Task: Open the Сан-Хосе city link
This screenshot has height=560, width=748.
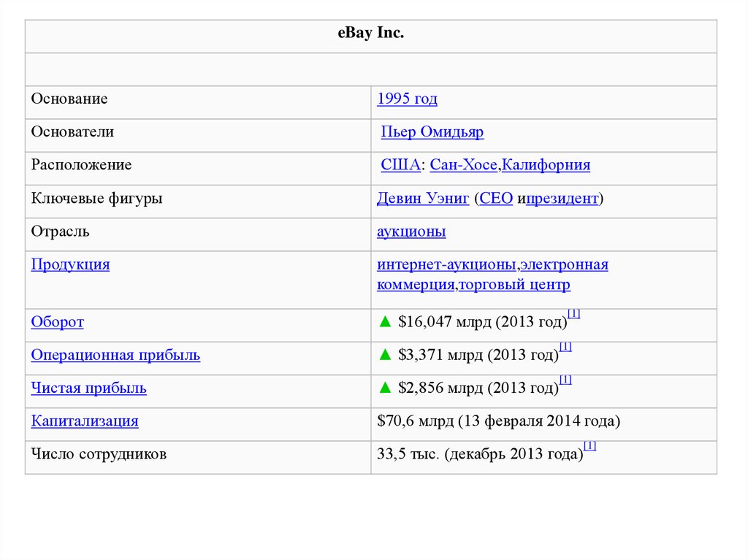Action: [x=464, y=164]
